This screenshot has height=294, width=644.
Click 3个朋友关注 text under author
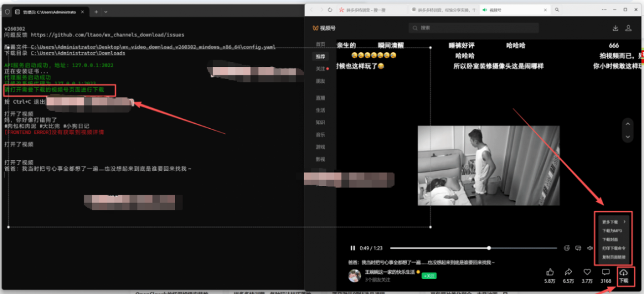pos(377,280)
